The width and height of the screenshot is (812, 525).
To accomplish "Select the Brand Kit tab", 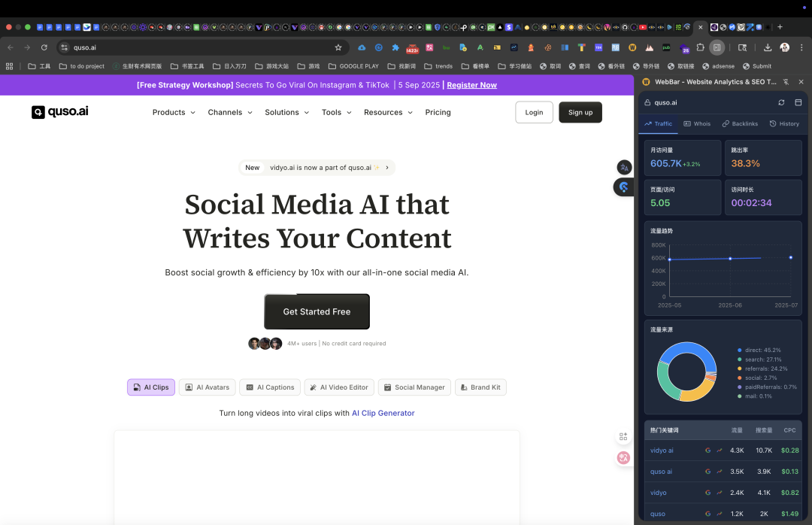I will 480,387.
